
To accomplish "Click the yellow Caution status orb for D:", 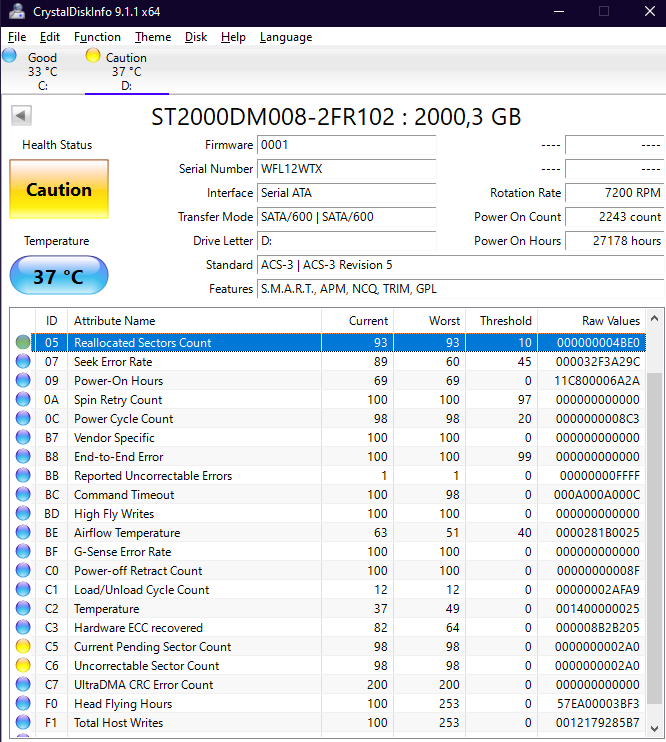I will point(93,55).
